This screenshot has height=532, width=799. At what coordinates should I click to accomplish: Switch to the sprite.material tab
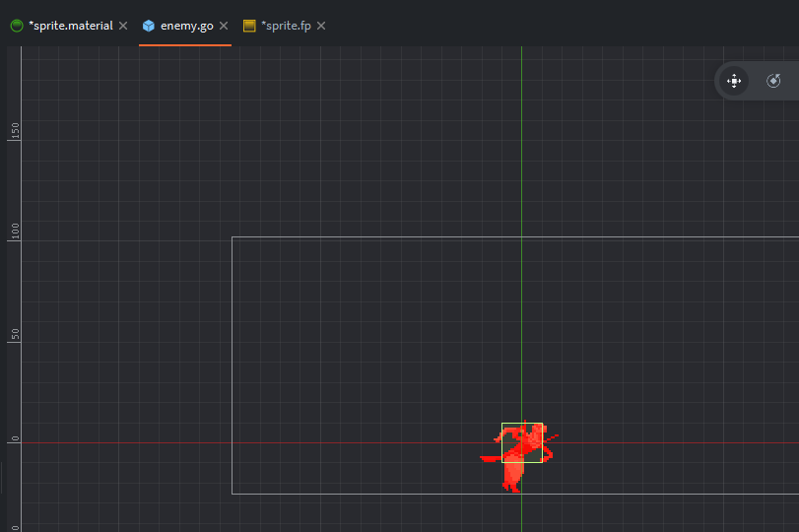coord(70,26)
